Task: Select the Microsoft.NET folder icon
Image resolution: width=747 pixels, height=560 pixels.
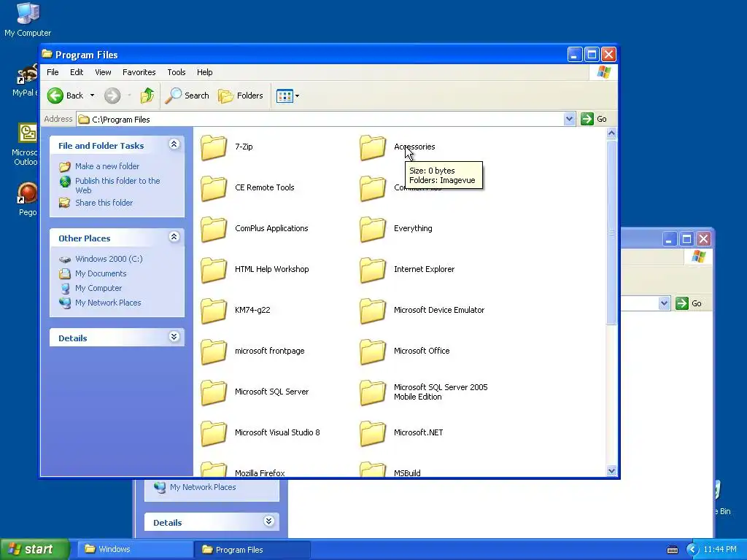Action: click(x=373, y=434)
